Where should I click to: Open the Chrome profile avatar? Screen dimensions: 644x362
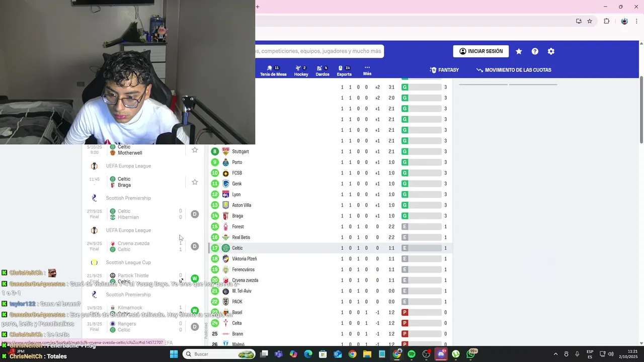click(x=624, y=21)
